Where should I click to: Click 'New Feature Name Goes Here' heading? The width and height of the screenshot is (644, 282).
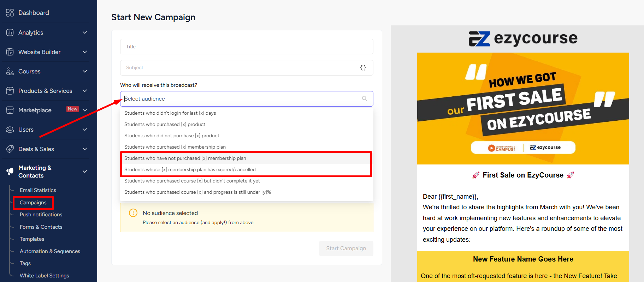[x=523, y=259]
